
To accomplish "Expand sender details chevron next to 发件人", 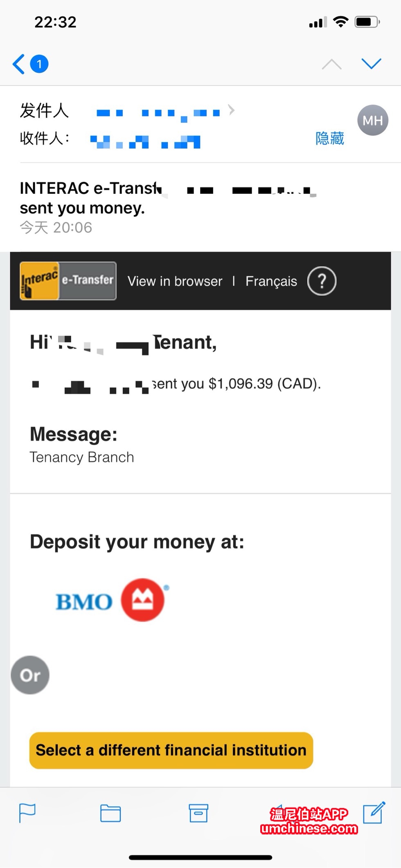I will tap(232, 110).
